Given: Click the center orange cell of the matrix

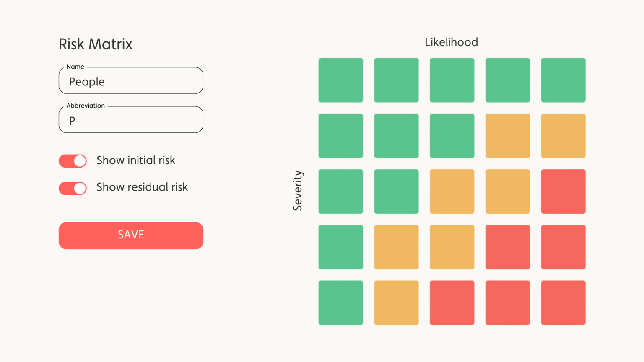Looking at the screenshot, I should pyautogui.click(x=452, y=191).
